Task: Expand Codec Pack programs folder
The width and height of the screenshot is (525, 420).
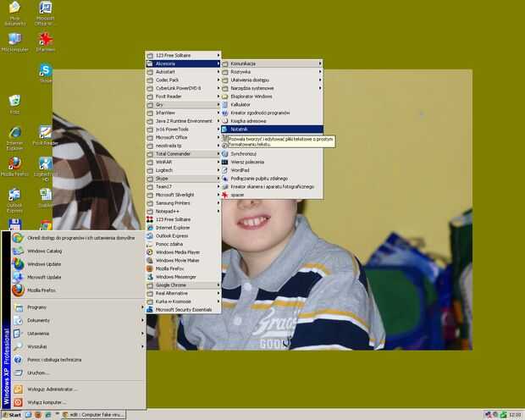Action: [184, 80]
